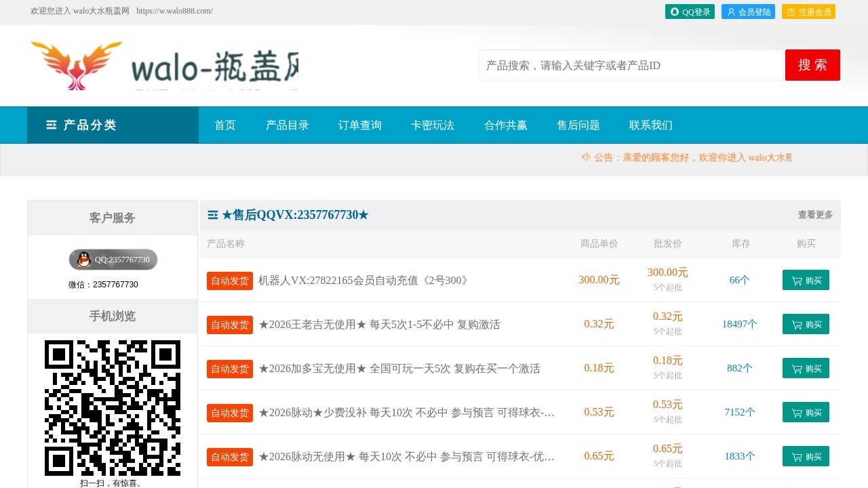Open product ★2026脉动无使用★ 每天10次
Viewport: 868px width, 488px height.
coord(407,456)
